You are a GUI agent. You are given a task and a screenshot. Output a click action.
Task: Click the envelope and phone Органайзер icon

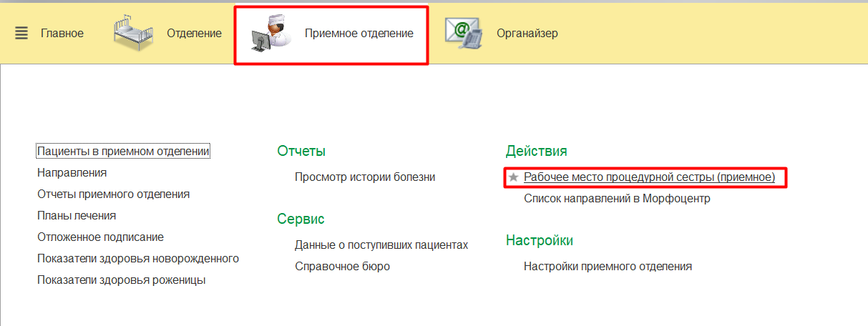pos(462,34)
